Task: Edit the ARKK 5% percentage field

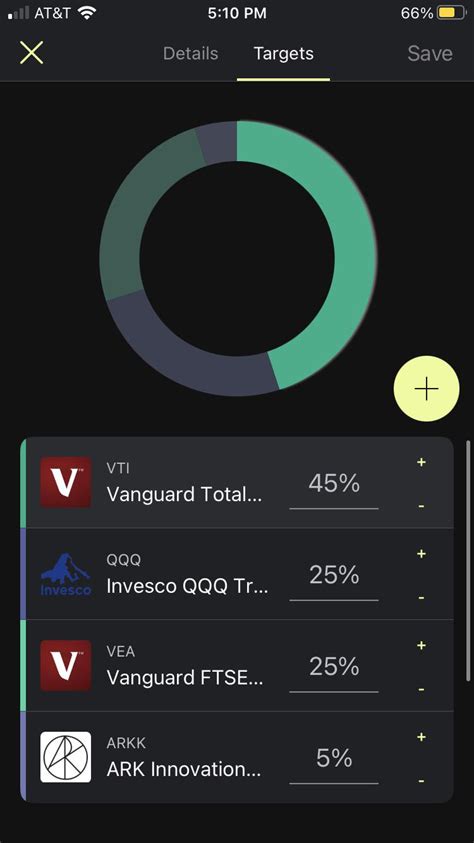Action: click(x=334, y=759)
